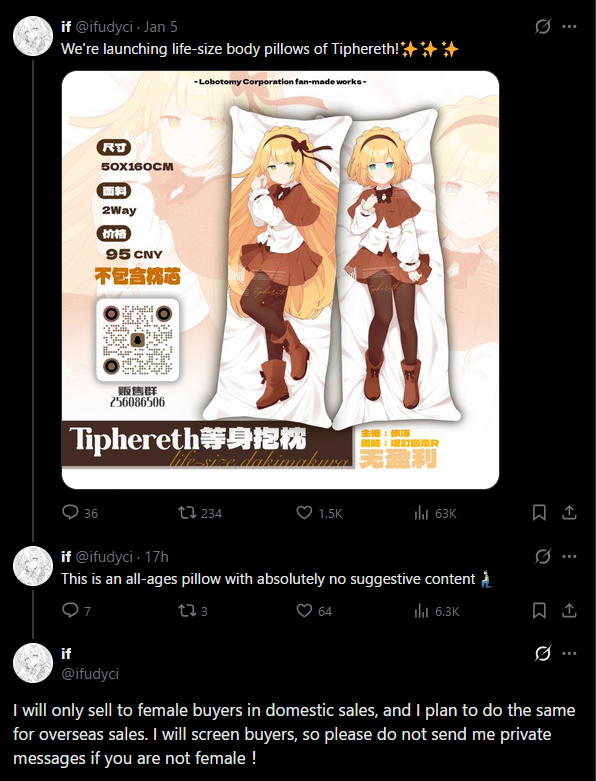Viewport: 596px width, 781px height.
Task: Open more options on the first tweet
Action: pos(569,26)
